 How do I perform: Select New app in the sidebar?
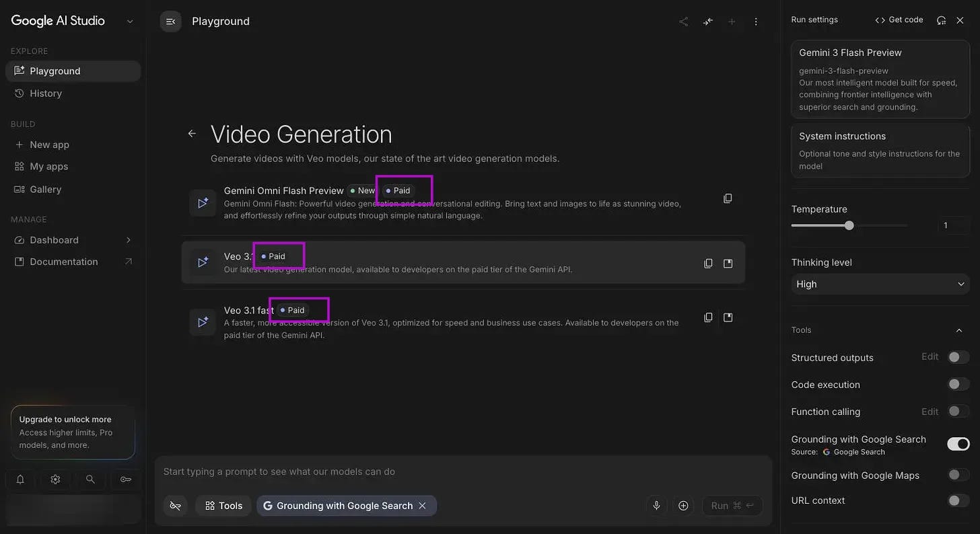73,145
